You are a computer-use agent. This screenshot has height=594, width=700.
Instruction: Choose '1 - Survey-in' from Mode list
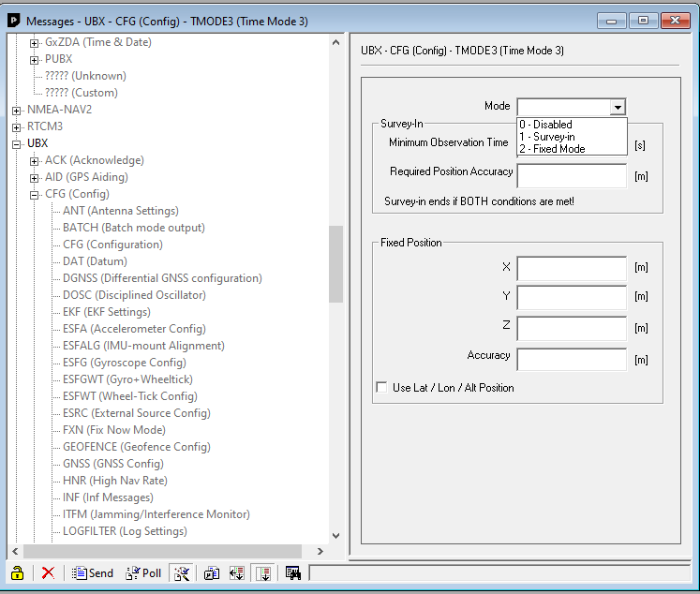tap(548, 137)
